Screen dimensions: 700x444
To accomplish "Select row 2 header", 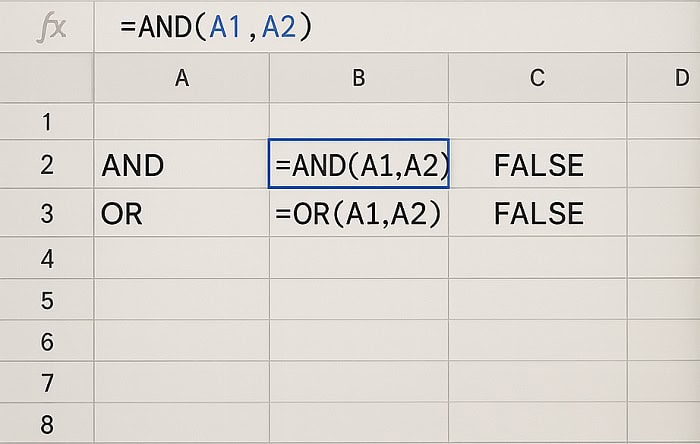I will (x=46, y=165).
